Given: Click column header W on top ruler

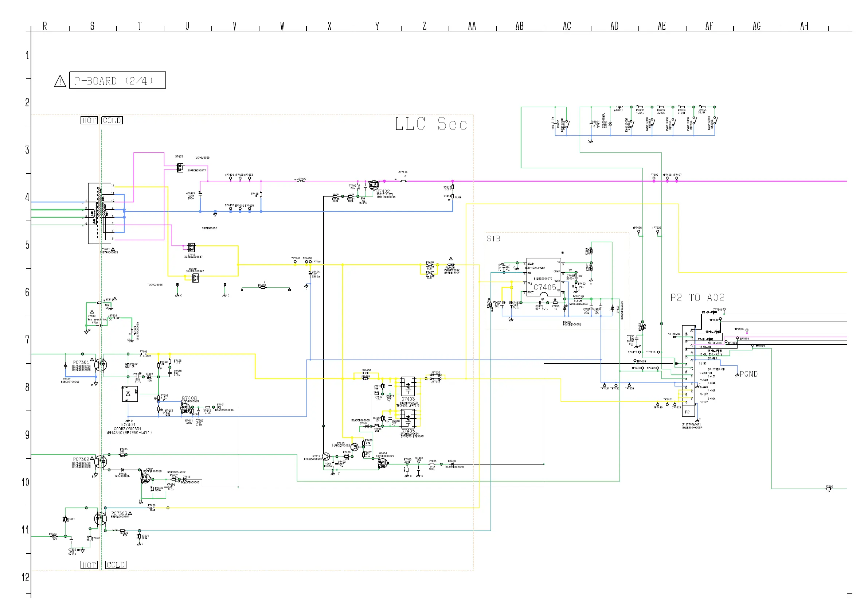Looking at the screenshot, I should 282,26.
